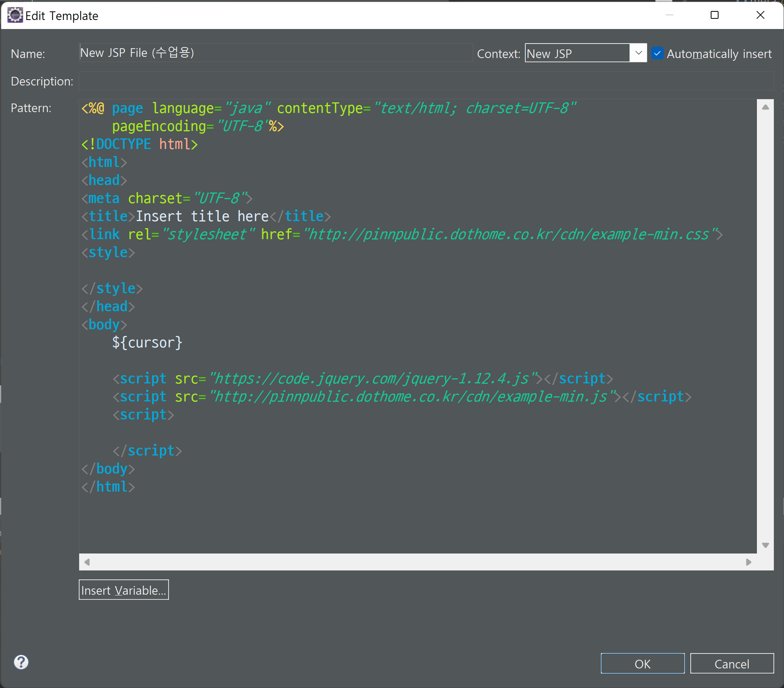Click the scroll up arrow of pattern editor

(765, 107)
